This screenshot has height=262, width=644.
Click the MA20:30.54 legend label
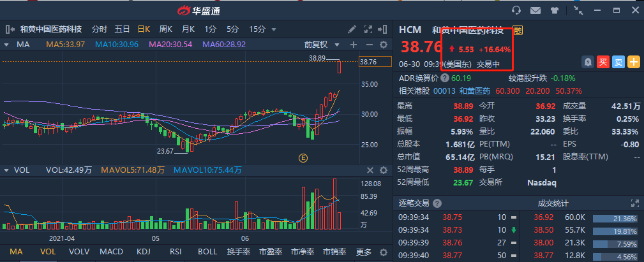pyautogui.click(x=170, y=44)
